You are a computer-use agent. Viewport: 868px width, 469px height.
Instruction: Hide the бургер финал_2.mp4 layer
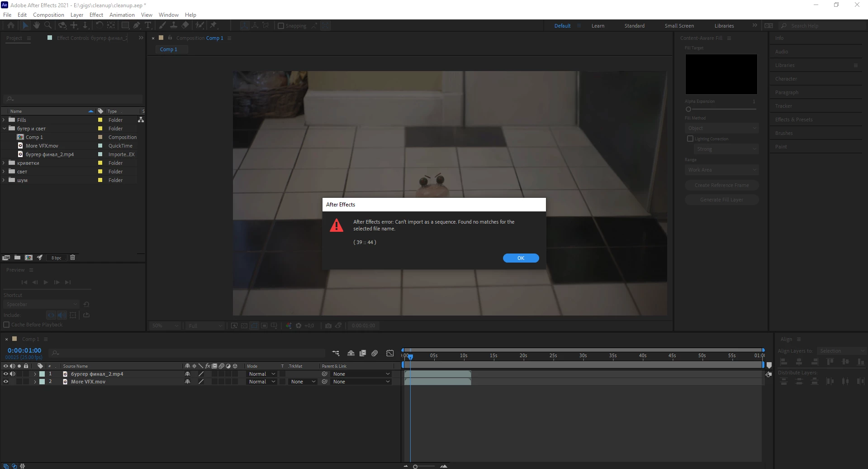click(6, 374)
